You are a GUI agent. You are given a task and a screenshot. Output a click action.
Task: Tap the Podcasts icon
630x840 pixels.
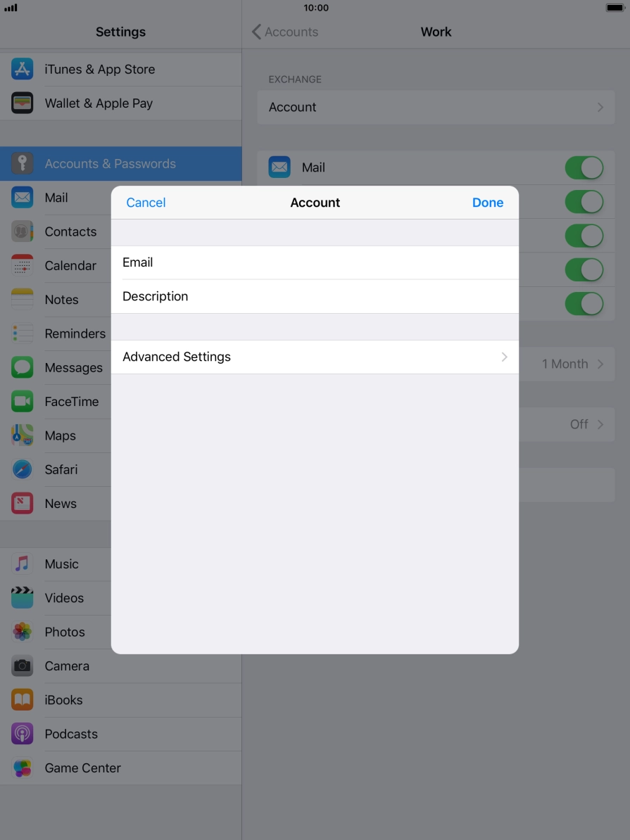22,734
